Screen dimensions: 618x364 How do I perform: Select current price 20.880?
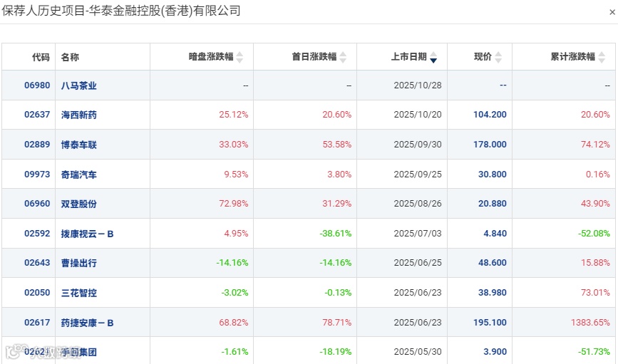click(493, 204)
